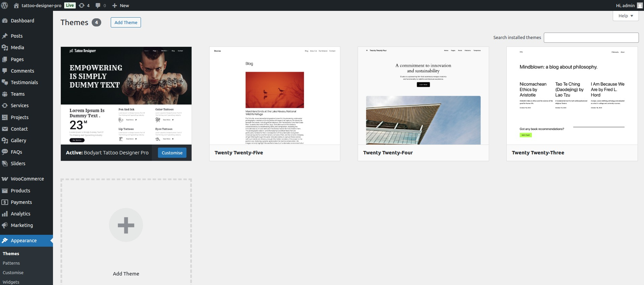Click the Add Theme button near title
This screenshot has width=644, height=285.
(126, 22)
